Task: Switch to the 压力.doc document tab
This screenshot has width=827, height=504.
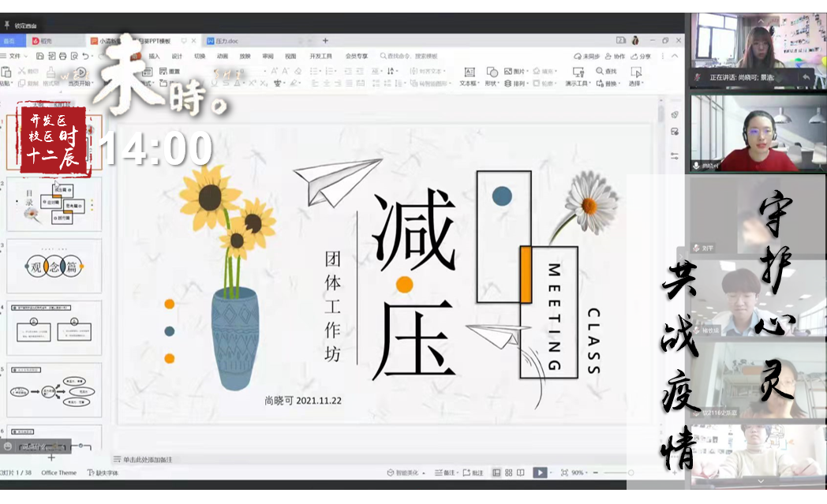Action: click(223, 40)
